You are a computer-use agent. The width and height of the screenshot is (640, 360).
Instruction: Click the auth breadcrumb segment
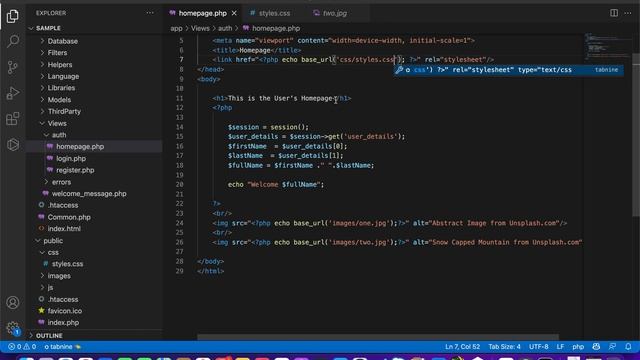[x=224, y=28]
